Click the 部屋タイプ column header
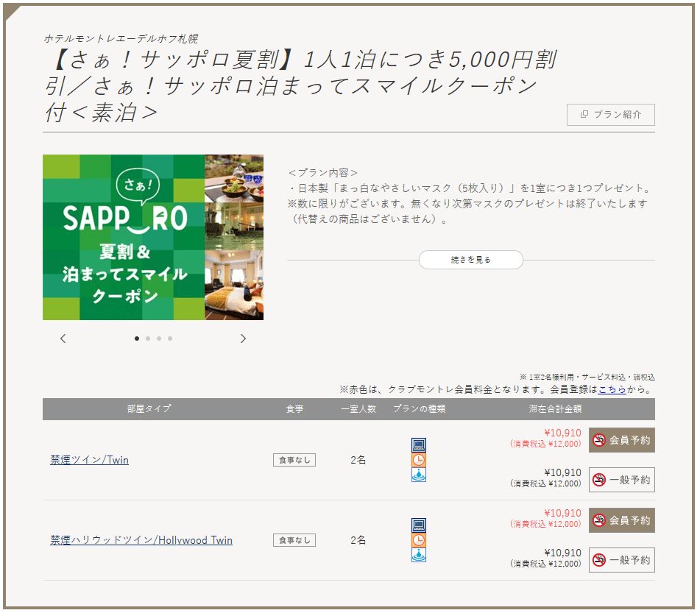 click(149, 409)
